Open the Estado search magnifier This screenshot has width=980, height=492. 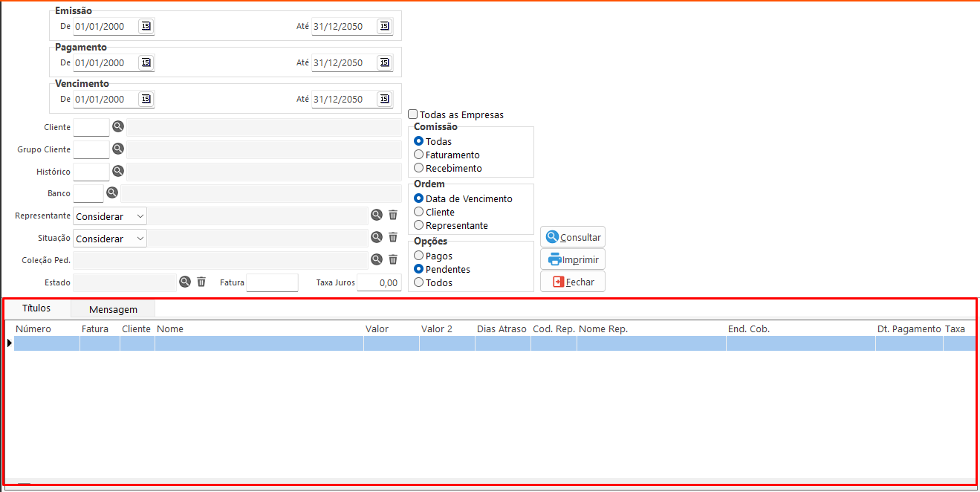click(185, 282)
